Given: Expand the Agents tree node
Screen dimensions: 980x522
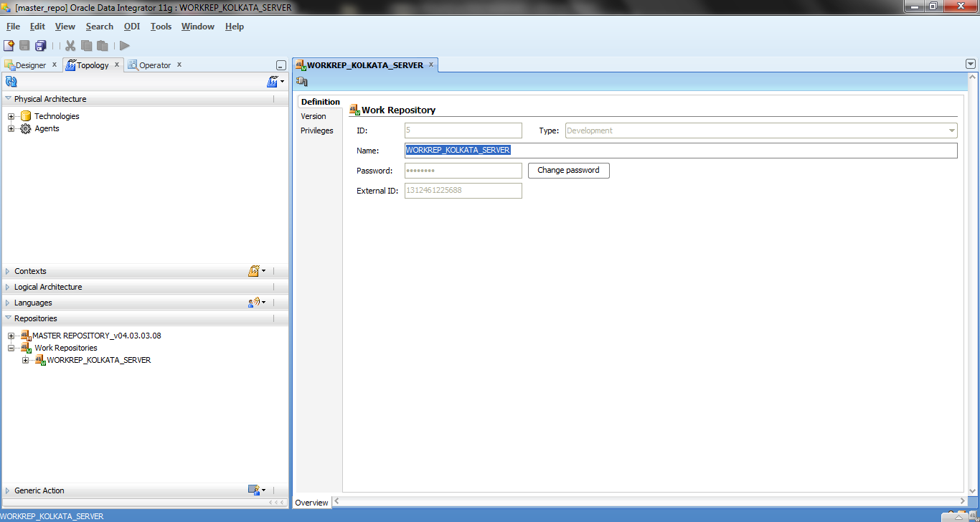Looking at the screenshot, I should coord(11,128).
